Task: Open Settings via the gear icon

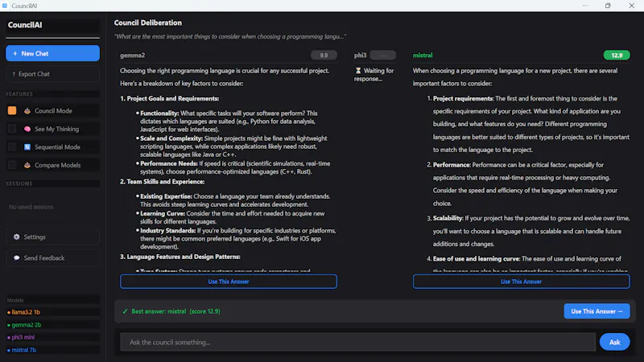Action: coord(16,237)
